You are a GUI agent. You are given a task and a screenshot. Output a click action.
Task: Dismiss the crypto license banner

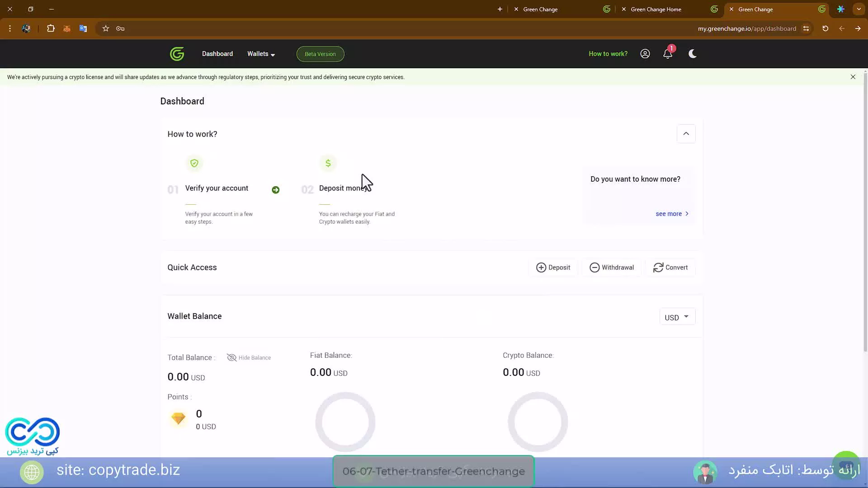point(853,76)
